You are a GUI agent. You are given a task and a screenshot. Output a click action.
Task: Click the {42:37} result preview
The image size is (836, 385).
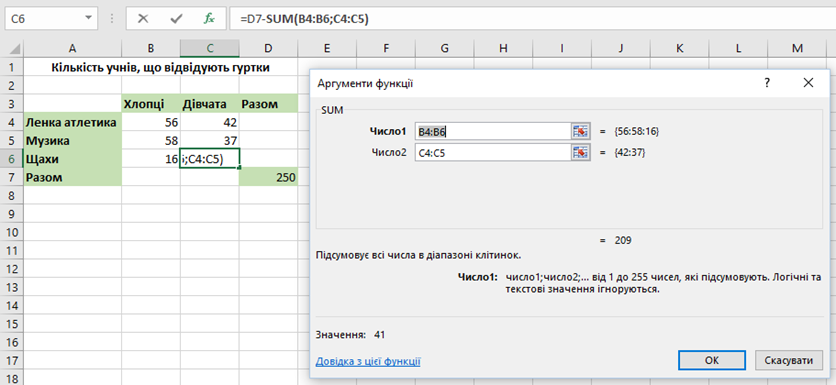pyautogui.click(x=630, y=153)
